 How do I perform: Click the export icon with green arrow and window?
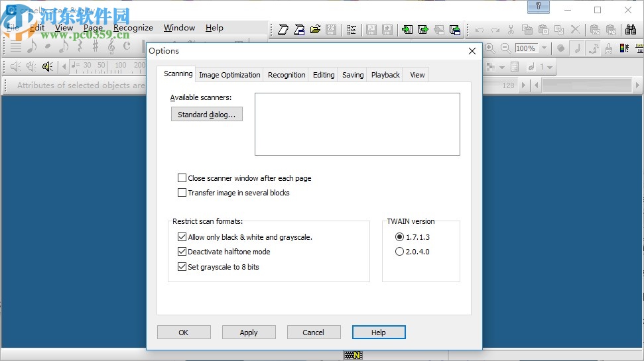pos(455,30)
